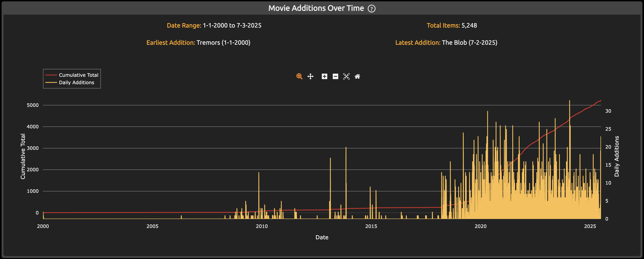Click the Total Items 5,248 value
Viewport: 644px width, 259px height.
click(469, 26)
